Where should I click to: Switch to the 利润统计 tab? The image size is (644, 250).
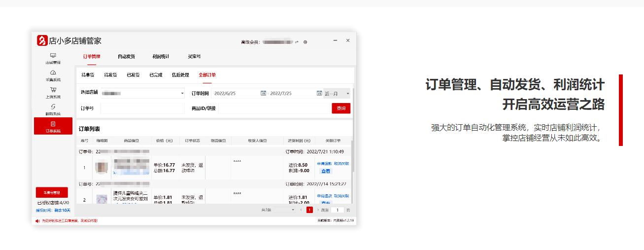(x=161, y=57)
